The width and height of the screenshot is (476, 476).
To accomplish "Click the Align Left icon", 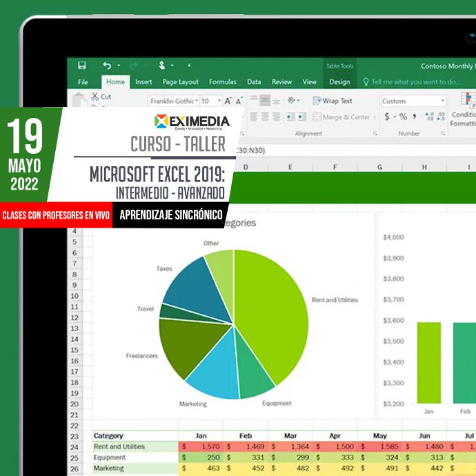I will pos(254,117).
